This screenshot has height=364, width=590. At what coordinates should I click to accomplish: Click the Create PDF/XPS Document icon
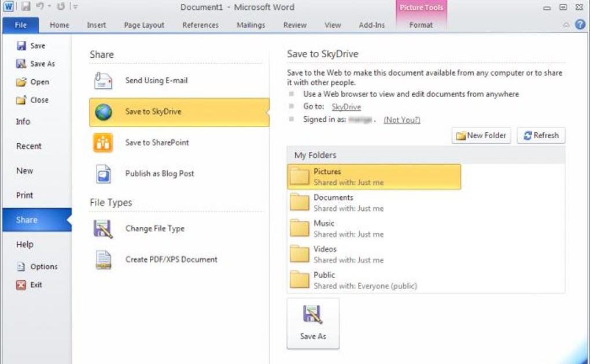(103, 260)
